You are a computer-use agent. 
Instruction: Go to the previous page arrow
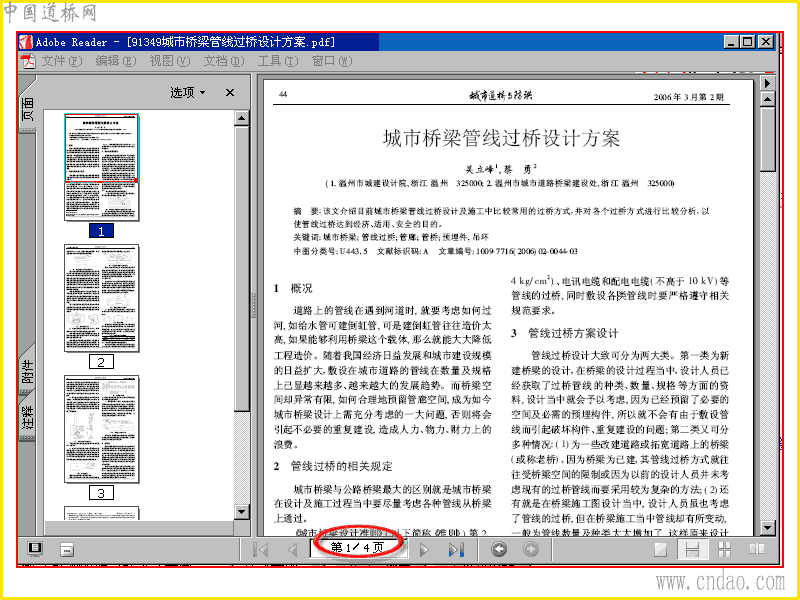coord(292,550)
